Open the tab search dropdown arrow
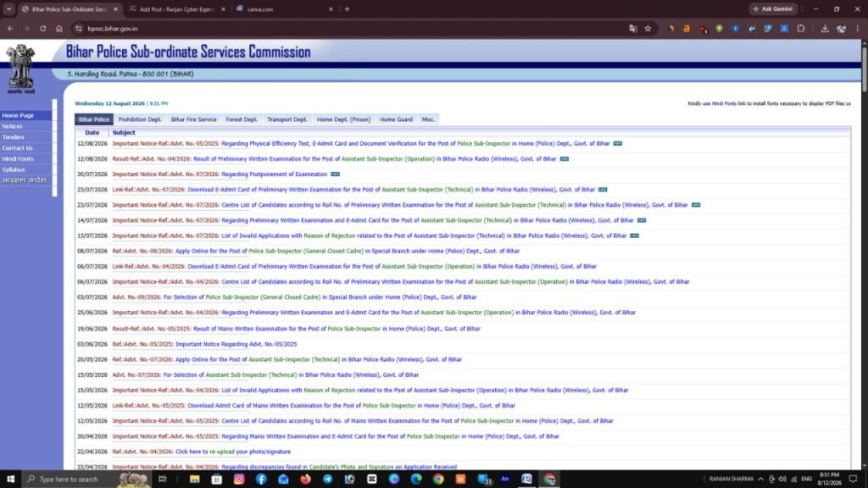 (8, 8)
